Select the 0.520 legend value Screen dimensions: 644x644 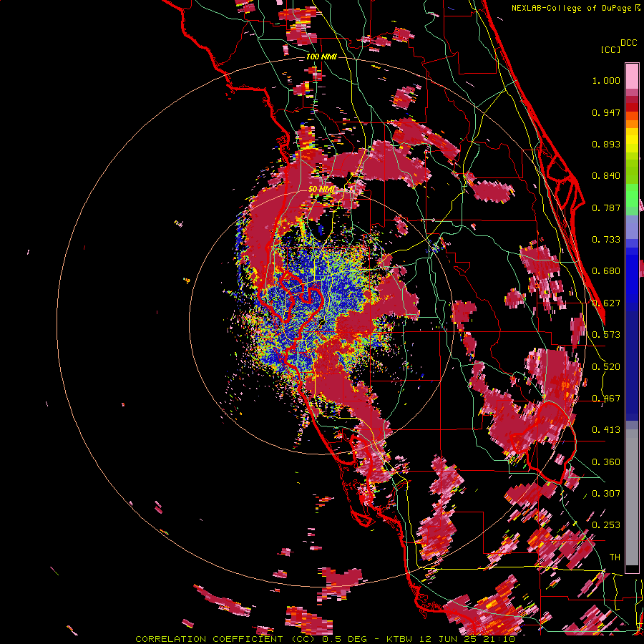(606, 367)
